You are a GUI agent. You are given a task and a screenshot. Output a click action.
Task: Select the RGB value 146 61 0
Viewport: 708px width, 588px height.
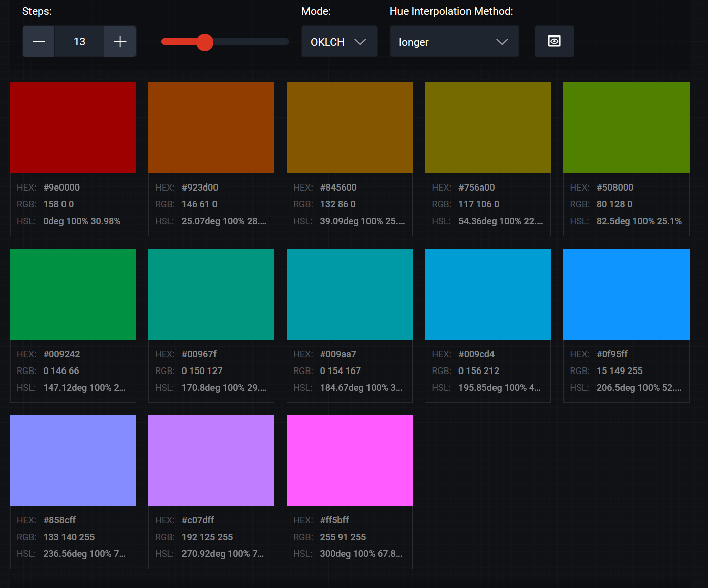(200, 204)
